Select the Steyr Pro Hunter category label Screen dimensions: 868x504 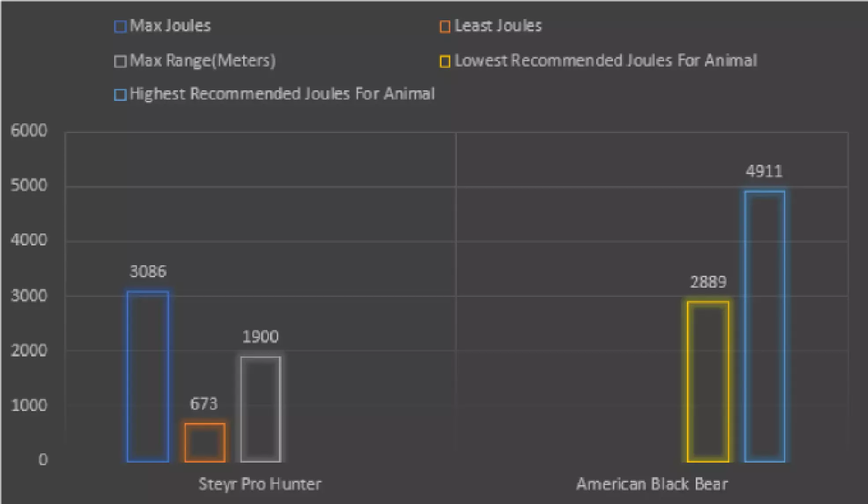coord(260,484)
